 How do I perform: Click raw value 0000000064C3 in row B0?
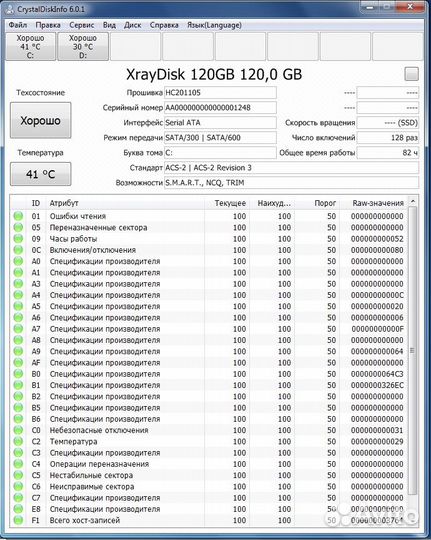pyautogui.click(x=377, y=374)
